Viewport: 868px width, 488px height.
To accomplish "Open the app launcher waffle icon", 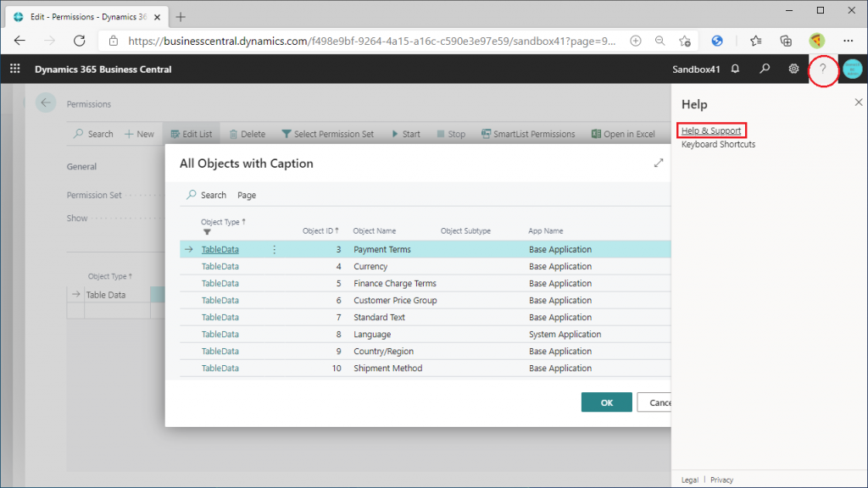I will 15,69.
